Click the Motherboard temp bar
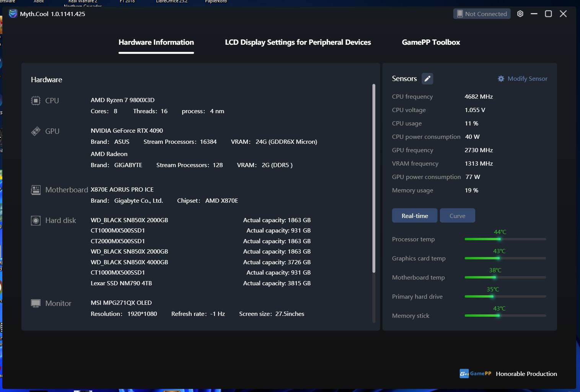This screenshot has width=580, height=392. pos(505,277)
